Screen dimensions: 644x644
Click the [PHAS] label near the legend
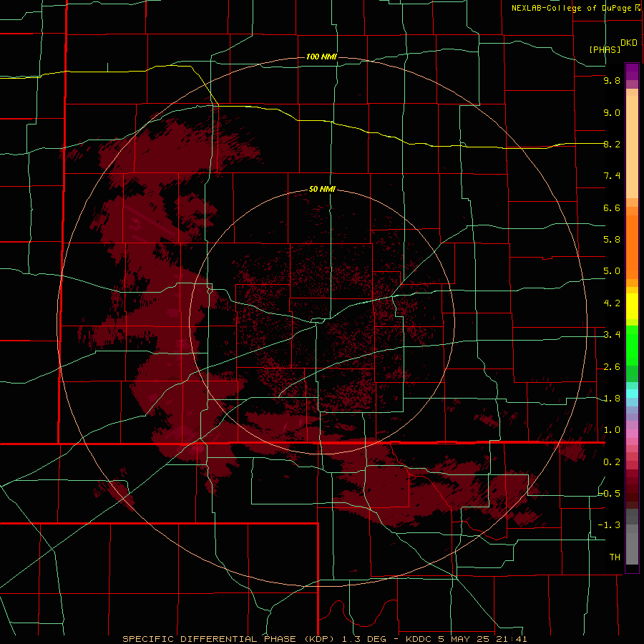(605, 49)
